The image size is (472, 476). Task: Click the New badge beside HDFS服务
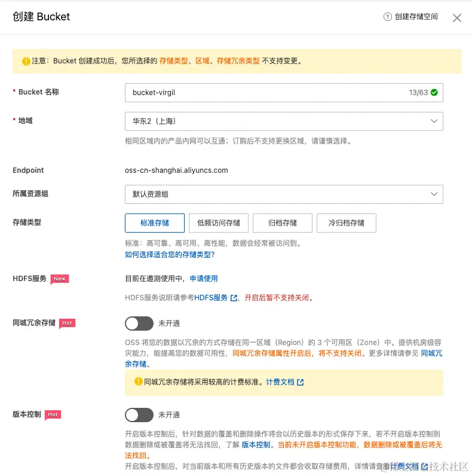coord(60,279)
